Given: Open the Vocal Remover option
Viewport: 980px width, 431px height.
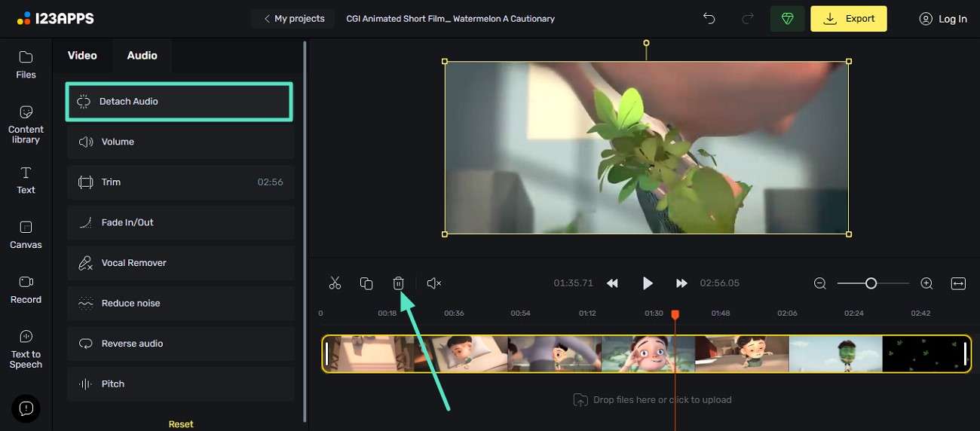Looking at the screenshot, I should pyautogui.click(x=179, y=263).
